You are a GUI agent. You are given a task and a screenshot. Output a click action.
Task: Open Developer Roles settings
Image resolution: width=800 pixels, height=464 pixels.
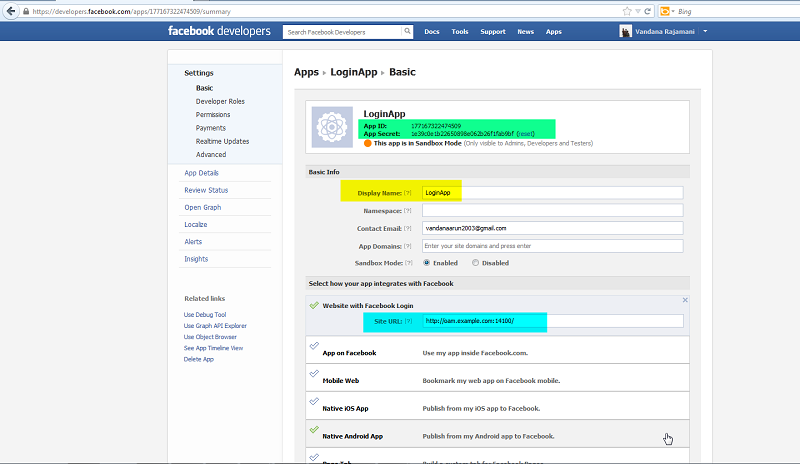(x=220, y=101)
